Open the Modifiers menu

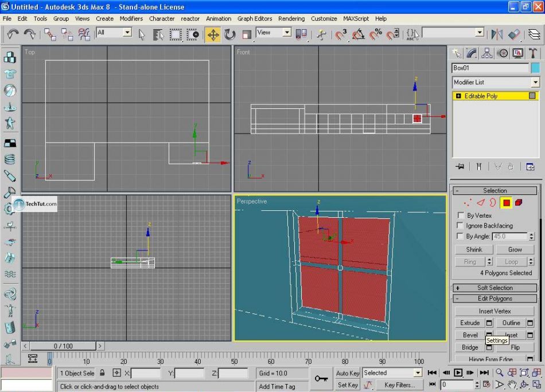pyautogui.click(x=131, y=19)
